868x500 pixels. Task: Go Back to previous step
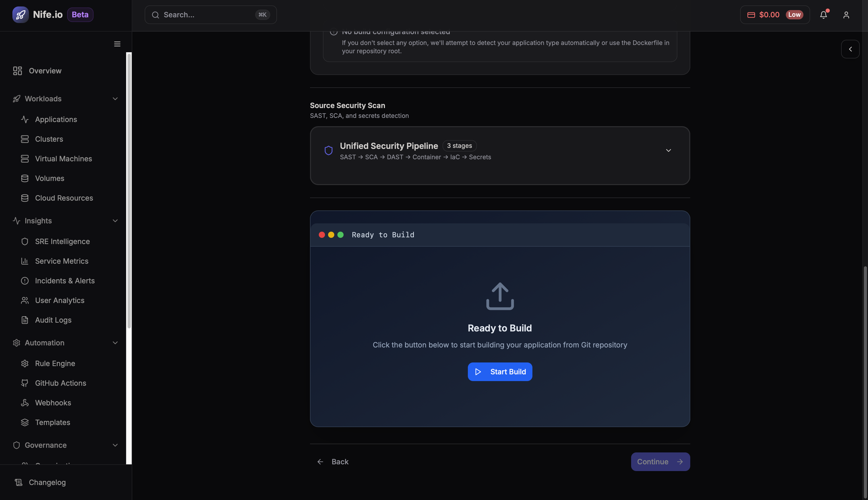click(x=332, y=461)
